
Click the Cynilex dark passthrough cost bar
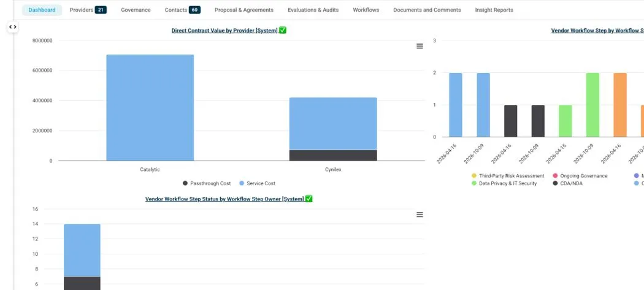tap(333, 155)
